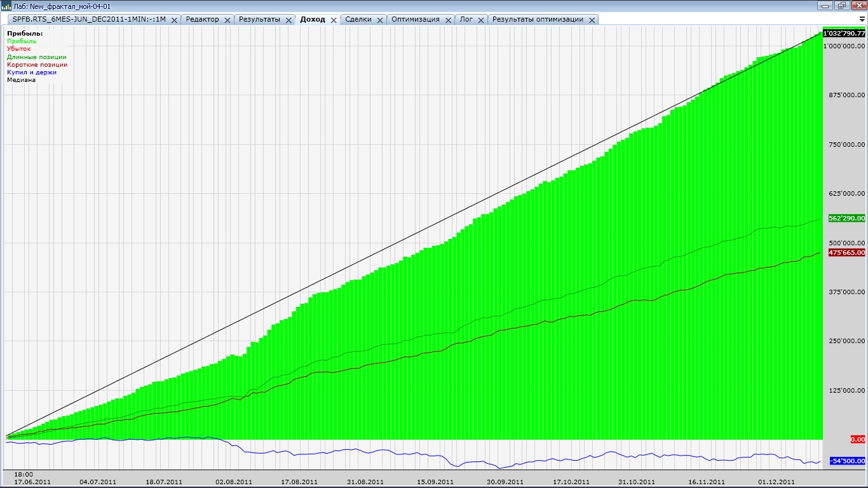The image size is (868, 488).
Task: Close the Доход tab
Action: click(334, 20)
